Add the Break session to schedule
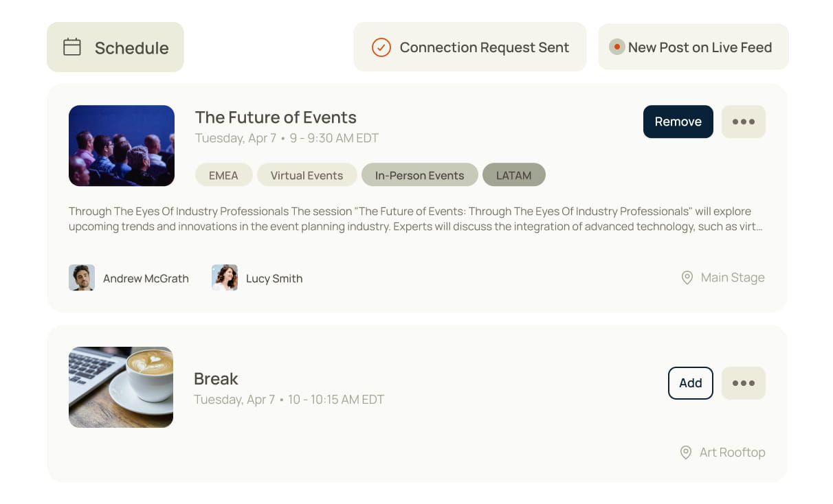 [x=690, y=383]
